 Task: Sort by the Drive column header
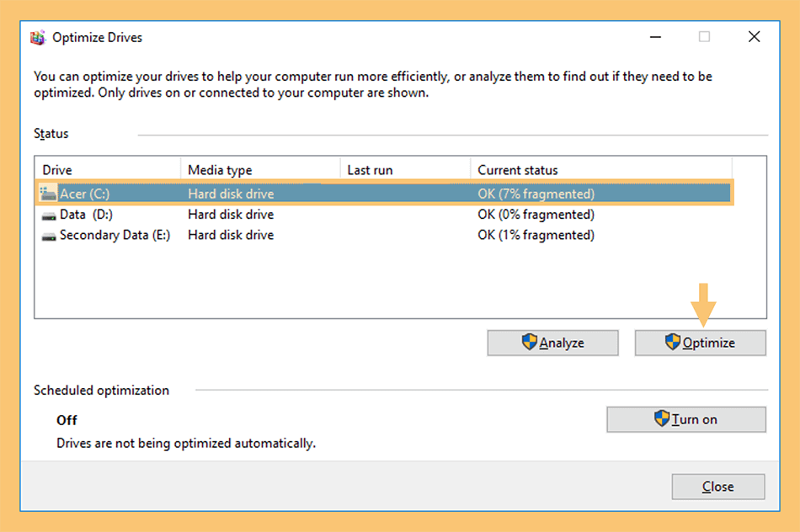[108, 170]
